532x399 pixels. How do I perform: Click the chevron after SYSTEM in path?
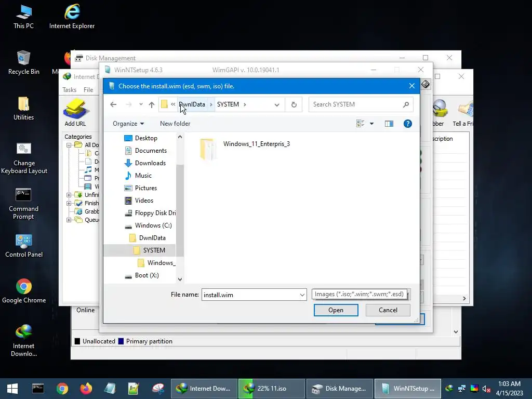[245, 104]
